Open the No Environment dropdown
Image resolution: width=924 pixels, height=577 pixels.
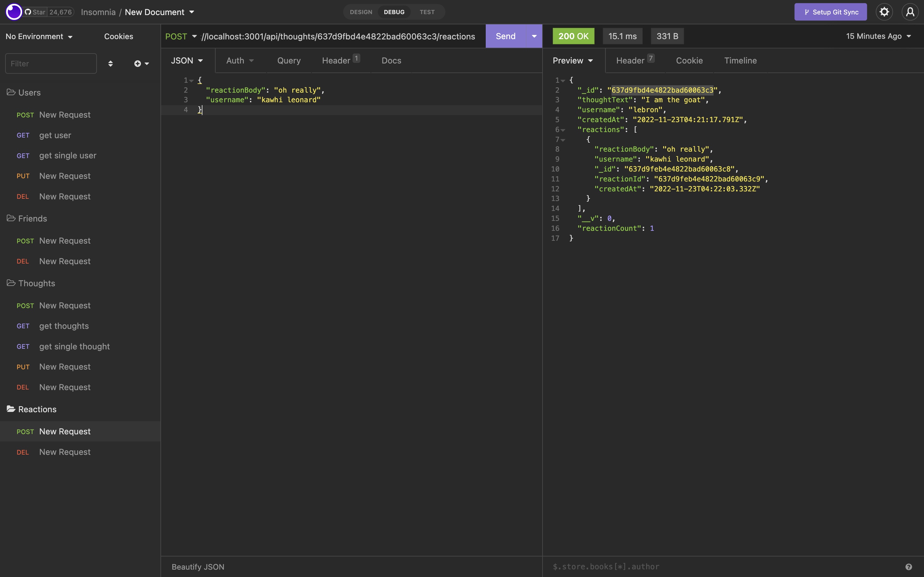point(38,36)
